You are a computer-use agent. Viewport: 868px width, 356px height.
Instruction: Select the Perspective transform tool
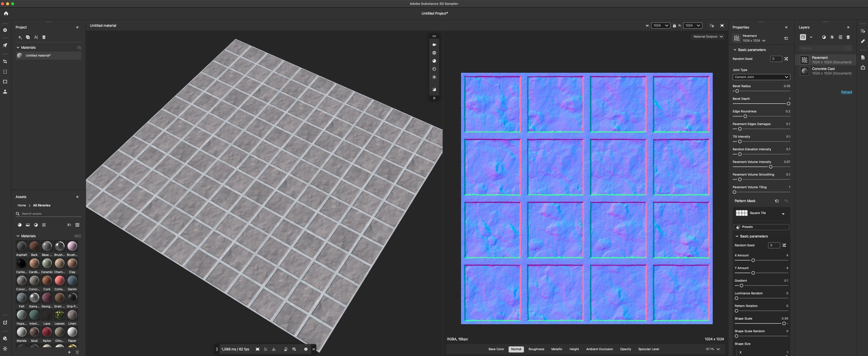coord(5,72)
